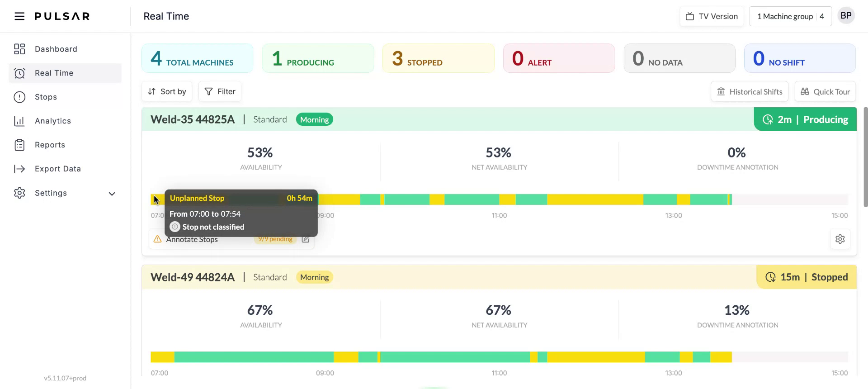Click the Dashboard grid icon
Screen dimensions: 868x389
pyautogui.click(x=19, y=49)
